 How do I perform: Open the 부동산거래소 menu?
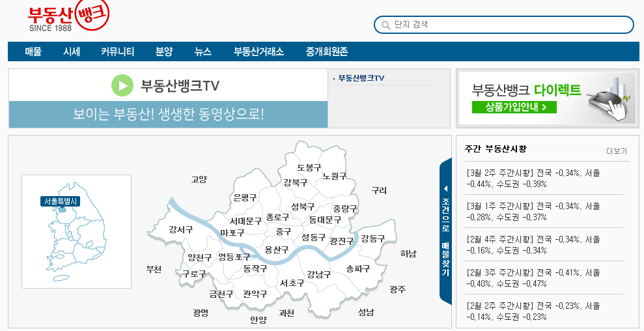259,51
